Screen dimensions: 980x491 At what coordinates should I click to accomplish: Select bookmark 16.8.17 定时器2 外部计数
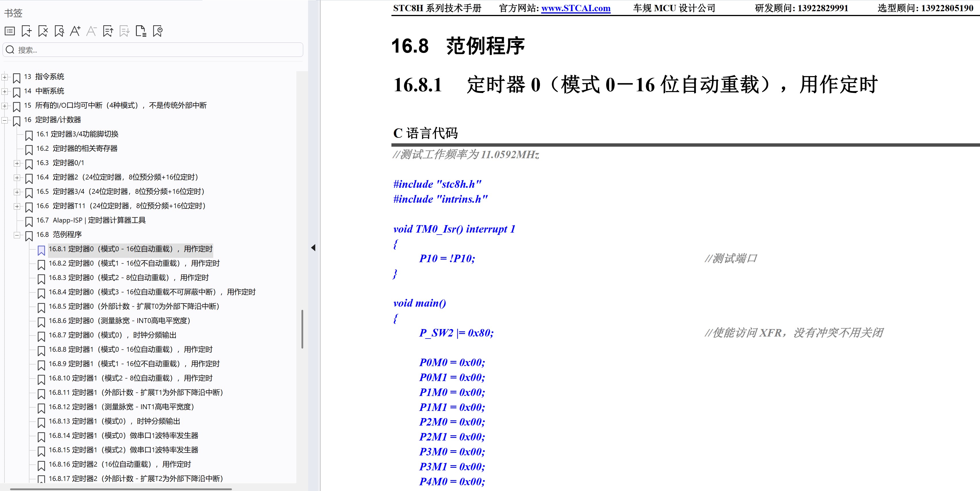click(x=136, y=478)
